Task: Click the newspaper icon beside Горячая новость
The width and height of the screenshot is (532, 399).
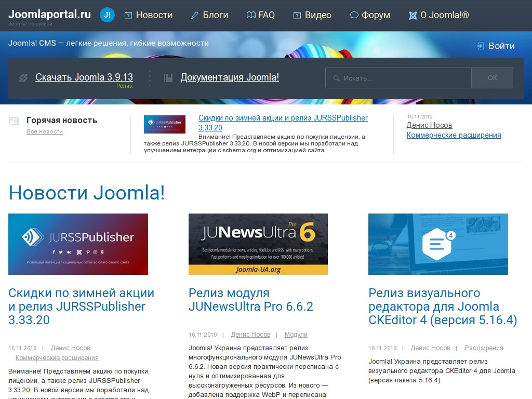Action: (14, 121)
